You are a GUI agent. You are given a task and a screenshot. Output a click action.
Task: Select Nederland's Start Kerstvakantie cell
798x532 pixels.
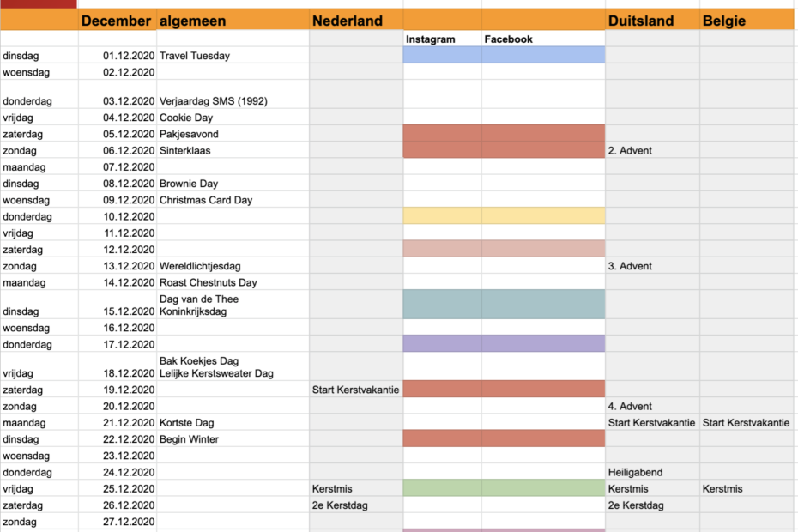tap(356, 390)
